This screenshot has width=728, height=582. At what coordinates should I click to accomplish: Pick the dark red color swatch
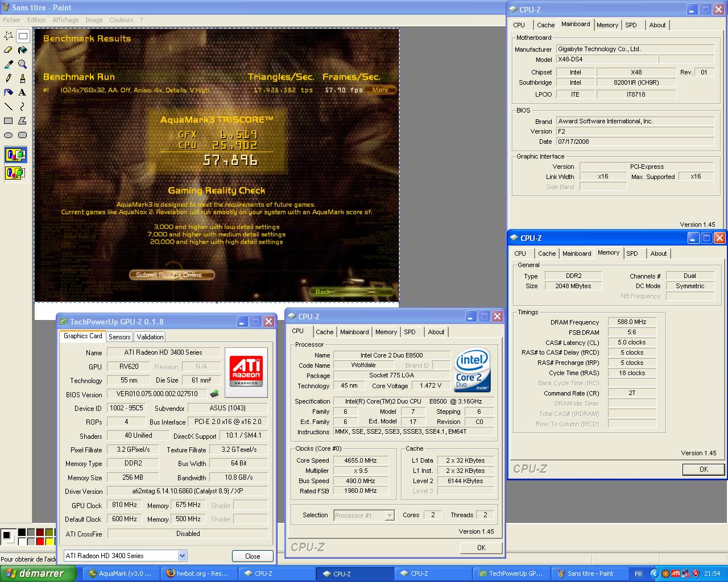click(x=40, y=532)
